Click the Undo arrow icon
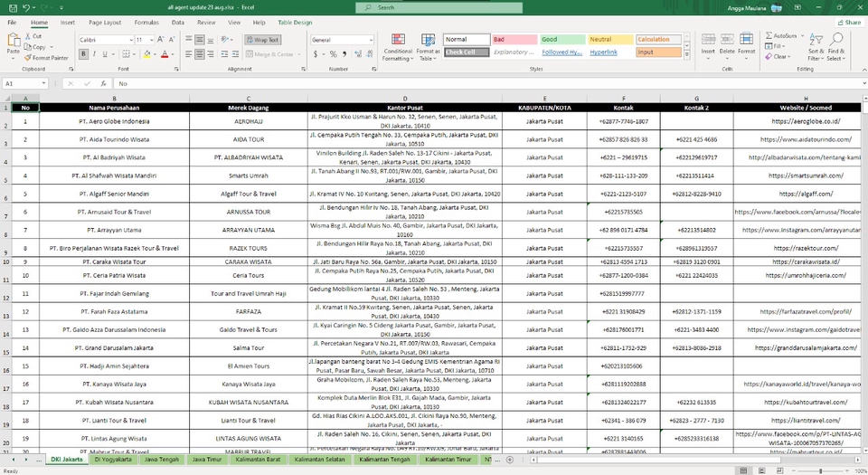 (x=26, y=8)
